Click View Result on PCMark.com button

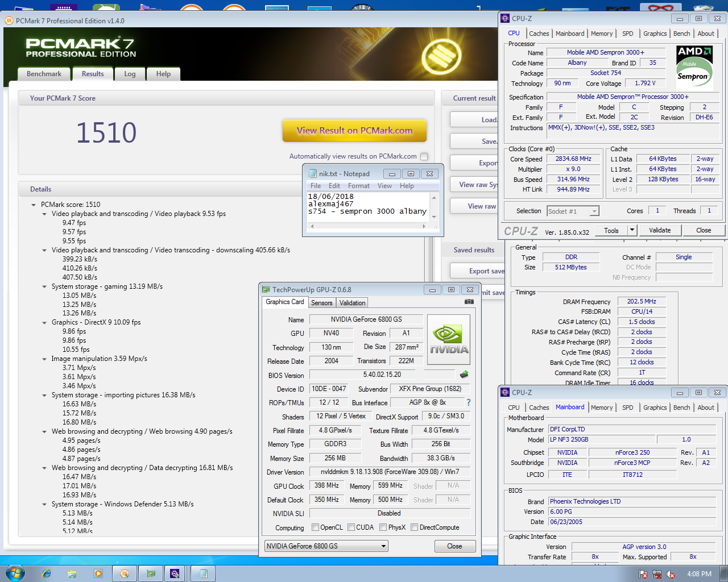pyautogui.click(x=354, y=131)
